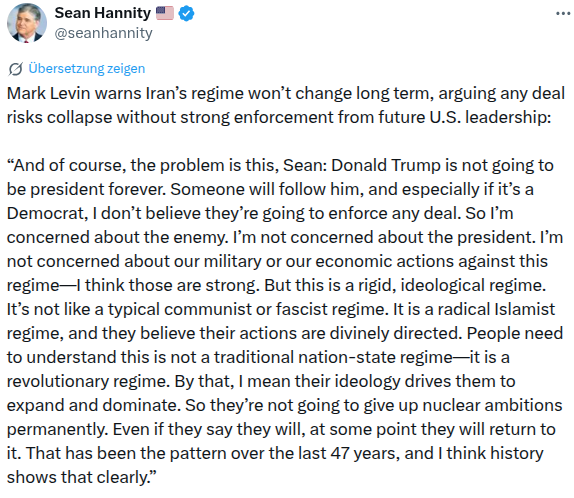574x498 pixels.
Task: Open Sean Hannity's profile picture
Action: tap(27, 23)
